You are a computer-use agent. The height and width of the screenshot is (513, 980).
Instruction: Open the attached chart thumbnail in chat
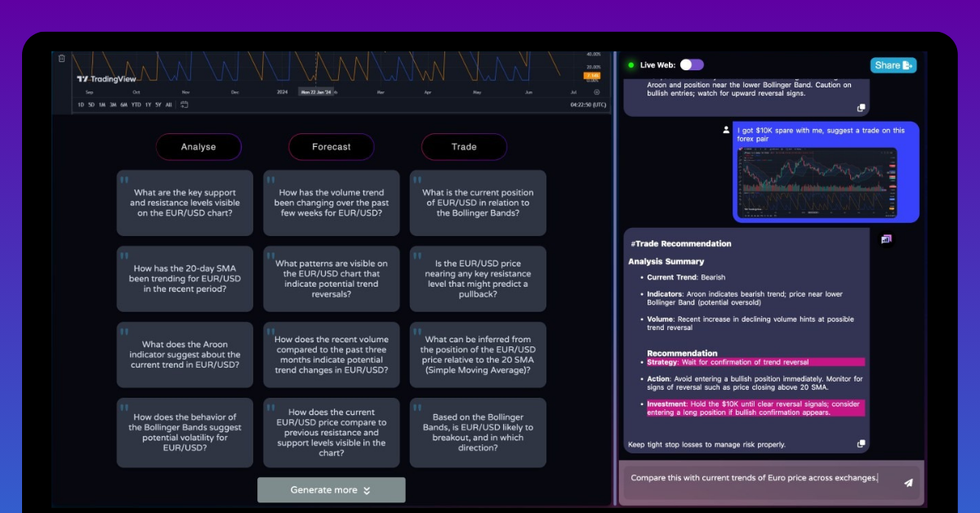[x=817, y=183]
